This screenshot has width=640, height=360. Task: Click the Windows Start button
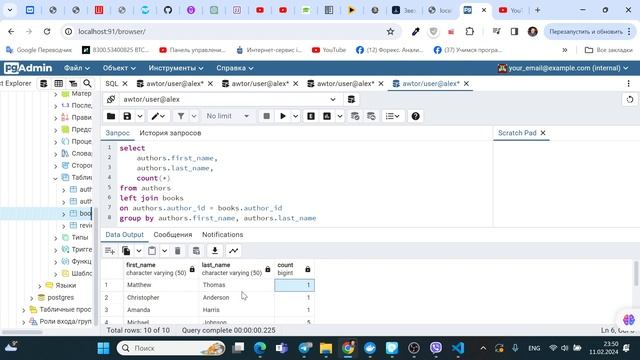103,348
